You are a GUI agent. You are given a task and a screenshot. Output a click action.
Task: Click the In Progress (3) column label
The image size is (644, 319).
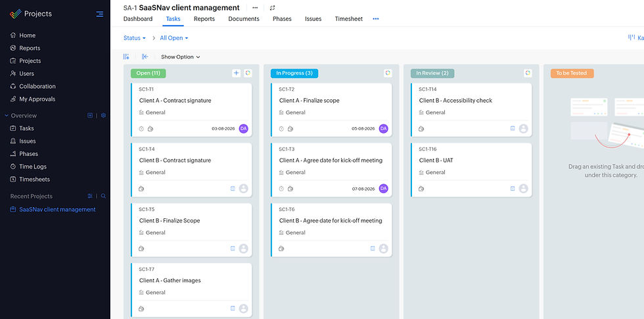coord(294,73)
